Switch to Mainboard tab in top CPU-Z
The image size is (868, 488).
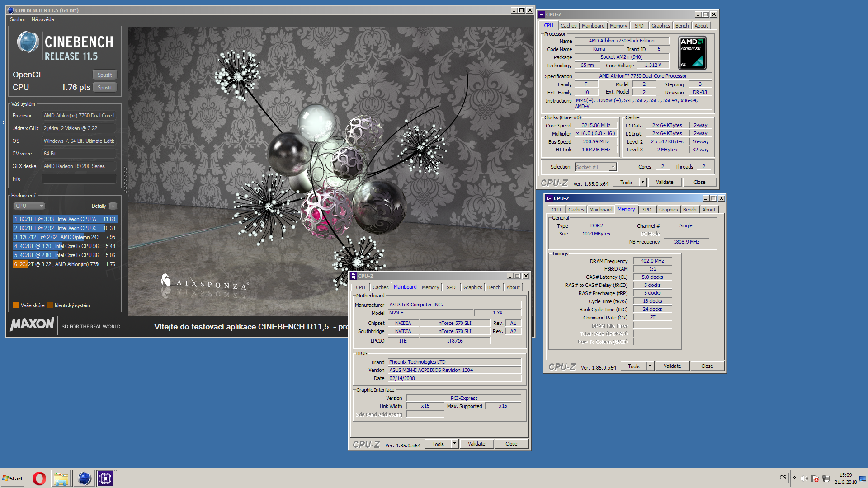[x=593, y=26]
